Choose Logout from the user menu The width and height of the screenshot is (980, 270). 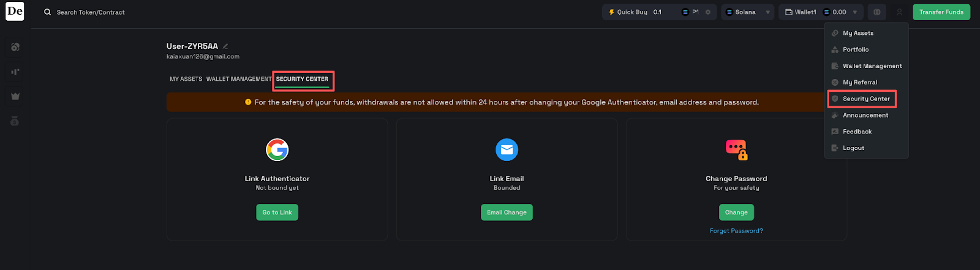click(853, 148)
